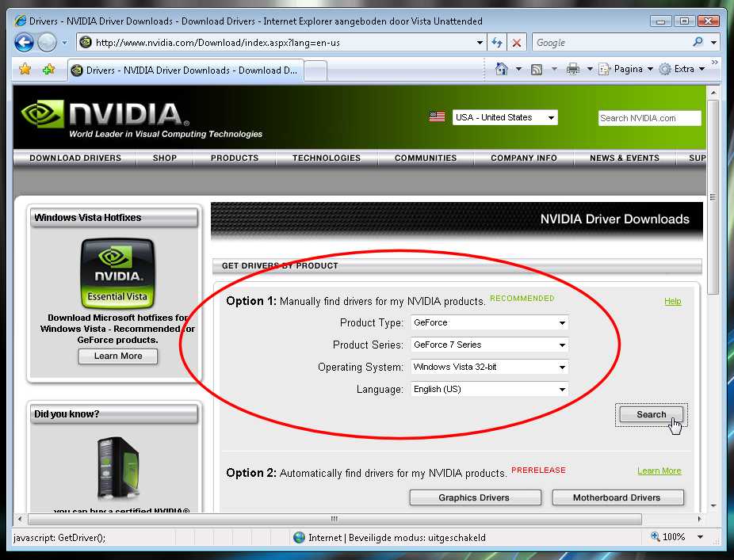Open the Pagina menu
734x560 pixels.
pos(626,69)
